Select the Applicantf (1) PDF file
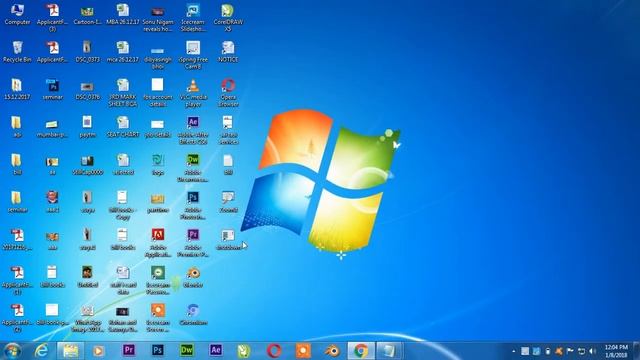Viewport: 640px width, 360px height. (x=17, y=280)
